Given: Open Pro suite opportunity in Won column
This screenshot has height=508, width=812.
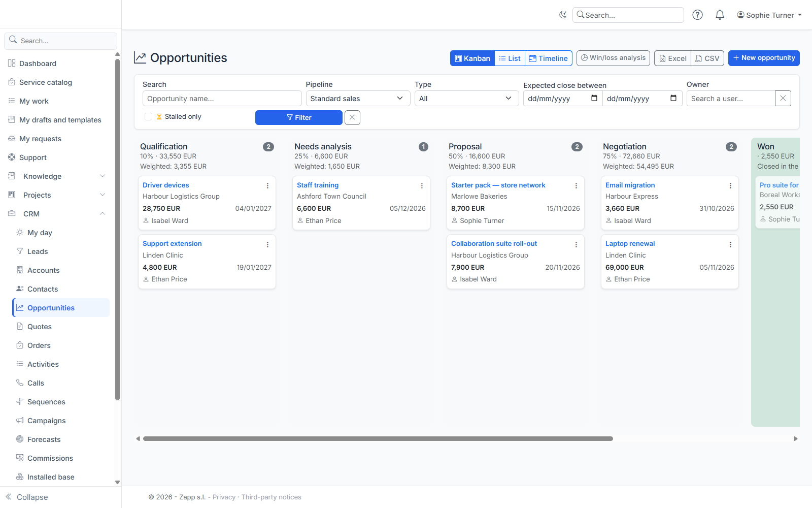Looking at the screenshot, I should (x=779, y=185).
